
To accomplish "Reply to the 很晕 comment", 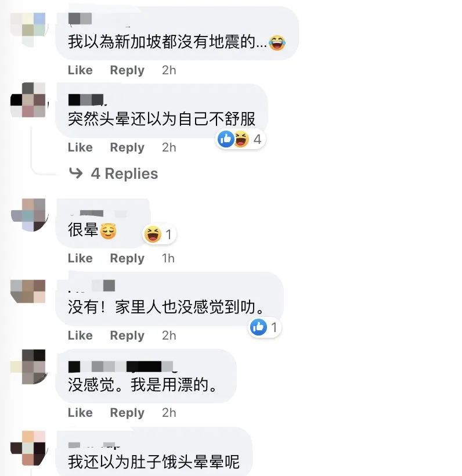I will pos(127,258).
